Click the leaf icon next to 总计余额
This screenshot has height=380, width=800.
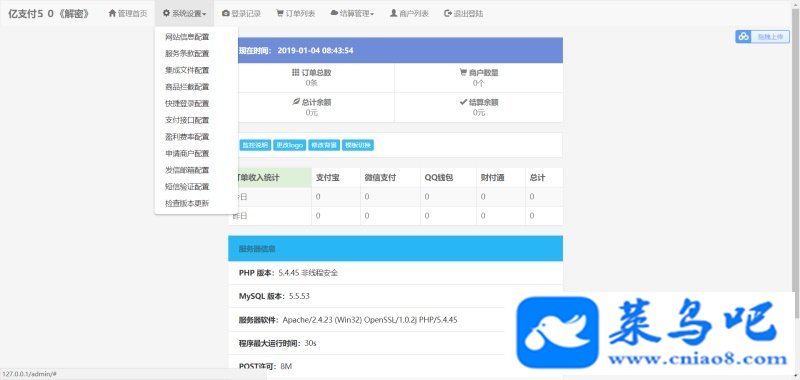(296, 102)
